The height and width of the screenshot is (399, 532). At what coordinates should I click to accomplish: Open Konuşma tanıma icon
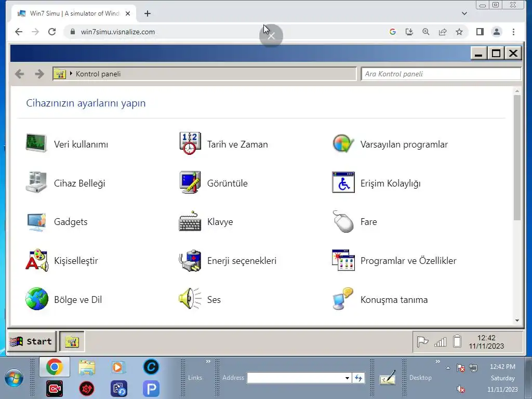343,299
